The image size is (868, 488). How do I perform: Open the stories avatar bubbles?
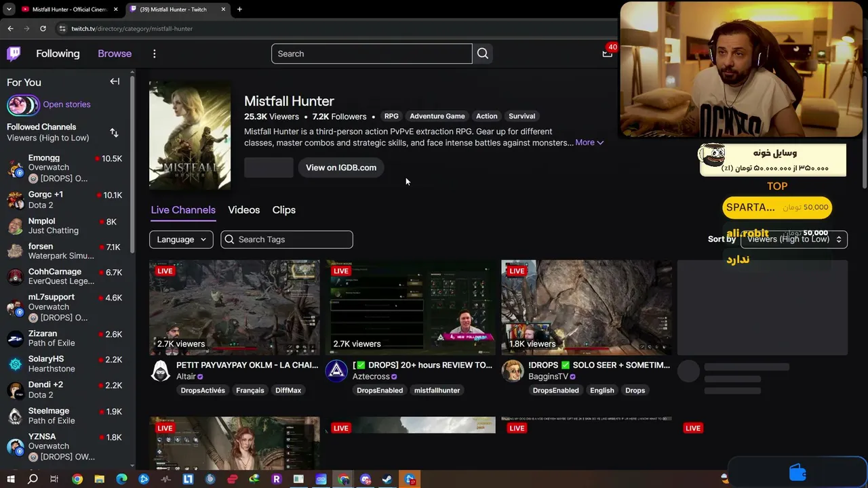[x=23, y=105]
